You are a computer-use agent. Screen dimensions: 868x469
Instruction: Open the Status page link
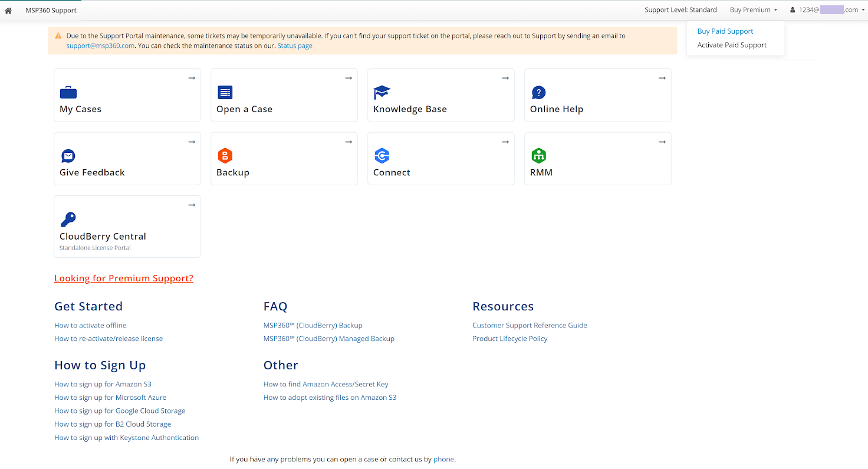tap(295, 45)
